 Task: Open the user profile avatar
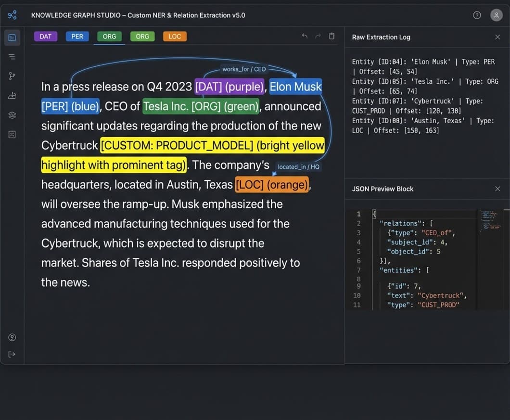pos(496,15)
